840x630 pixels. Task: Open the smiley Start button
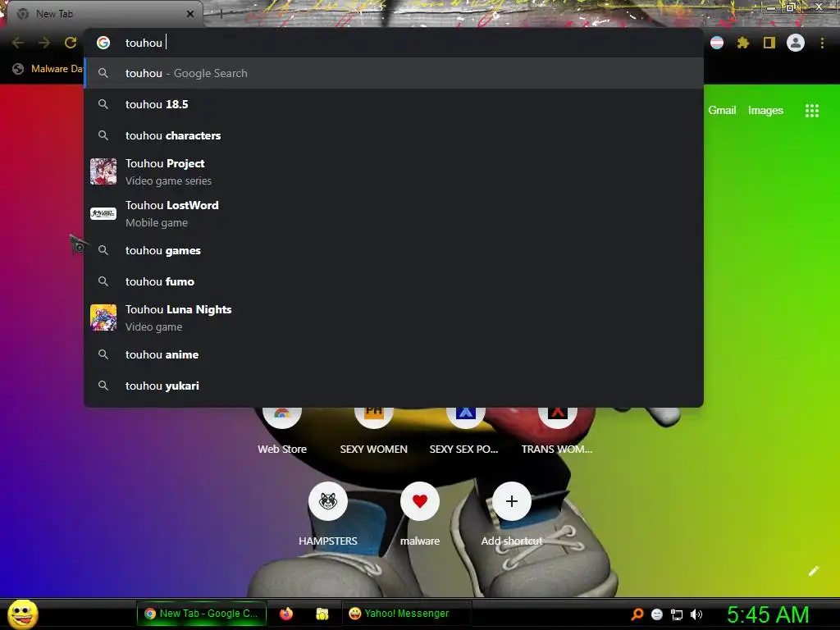[x=22, y=614]
